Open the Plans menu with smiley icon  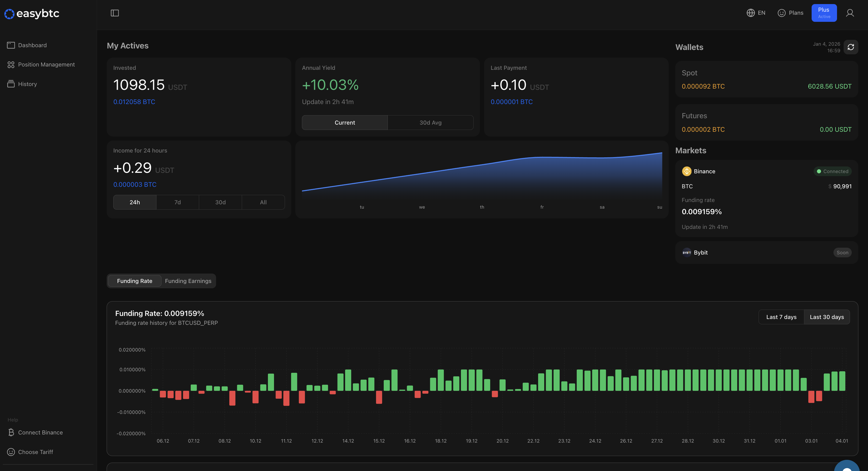782,12
